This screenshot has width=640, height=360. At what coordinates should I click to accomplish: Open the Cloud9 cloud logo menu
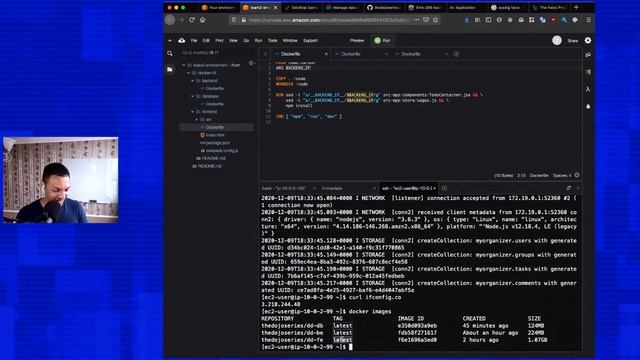pyautogui.click(x=182, y=40)
